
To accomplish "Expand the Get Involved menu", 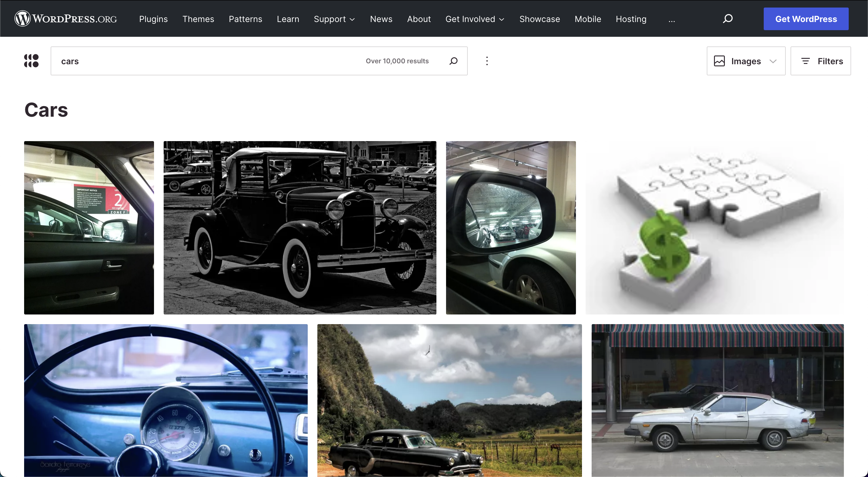I will point(475,19).
